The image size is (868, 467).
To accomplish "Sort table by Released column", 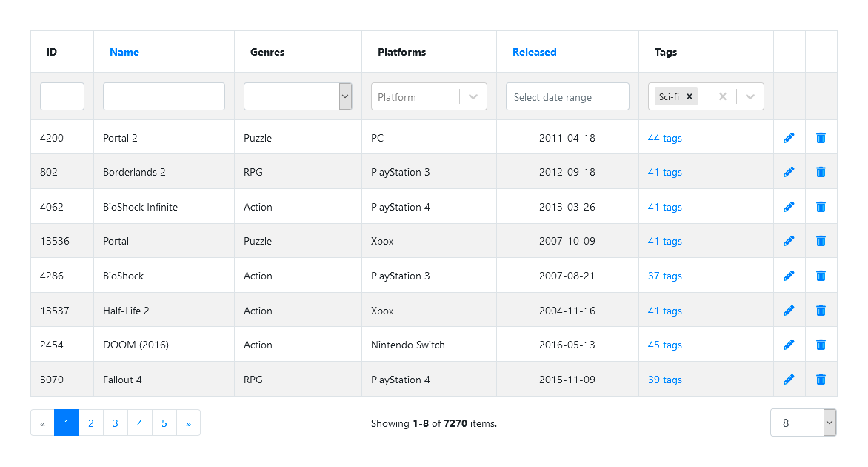I will click(534, 52).
